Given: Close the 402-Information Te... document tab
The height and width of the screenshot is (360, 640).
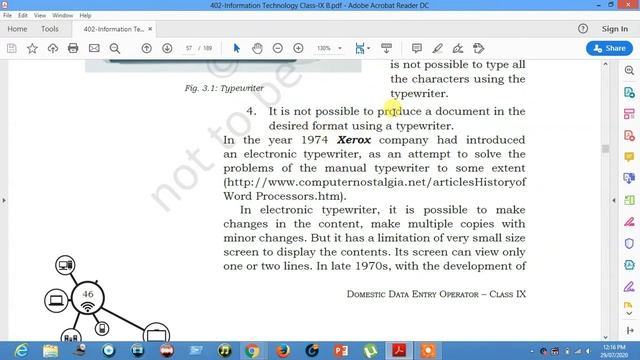Looking at the screenshot, I should [x=150, y=29].
